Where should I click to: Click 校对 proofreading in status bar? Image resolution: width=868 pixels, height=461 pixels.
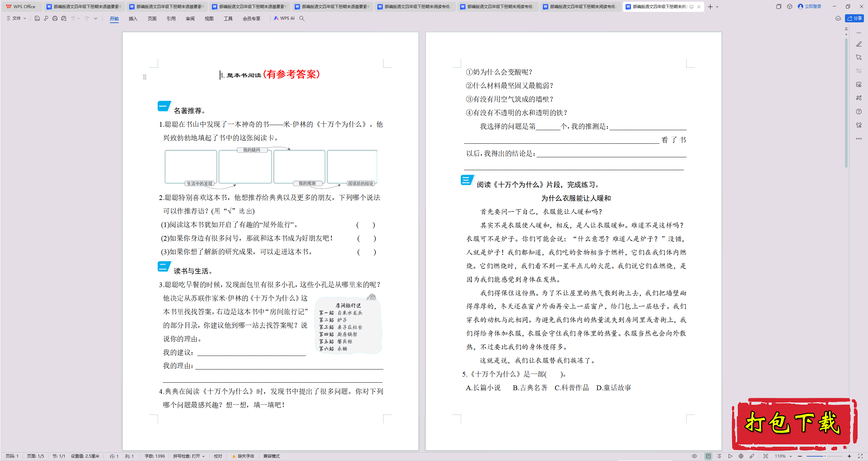(x=218, y=456)
